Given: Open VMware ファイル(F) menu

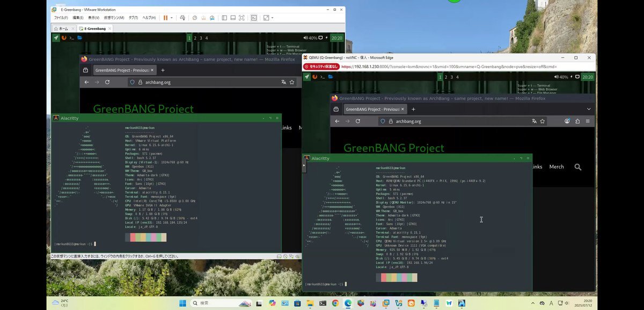Looking at the screenshot, I should pos(61,18).
